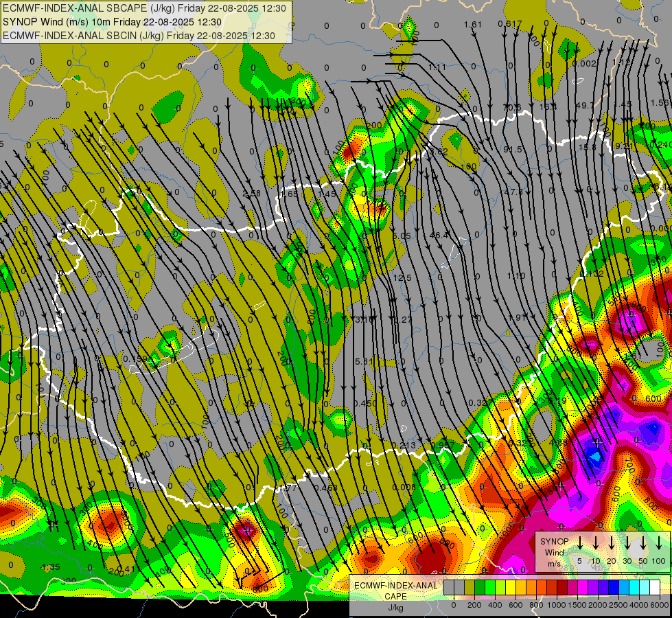Click the 5.05 value on the map
The image size is (672, 618).
pyautogui.click(x=402, y=236)
